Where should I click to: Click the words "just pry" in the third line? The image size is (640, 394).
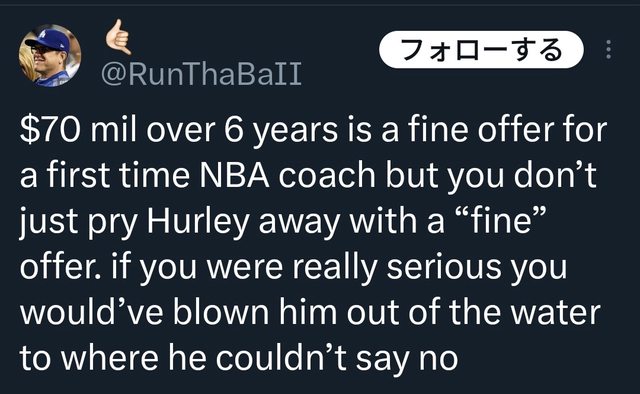(78, 223)
